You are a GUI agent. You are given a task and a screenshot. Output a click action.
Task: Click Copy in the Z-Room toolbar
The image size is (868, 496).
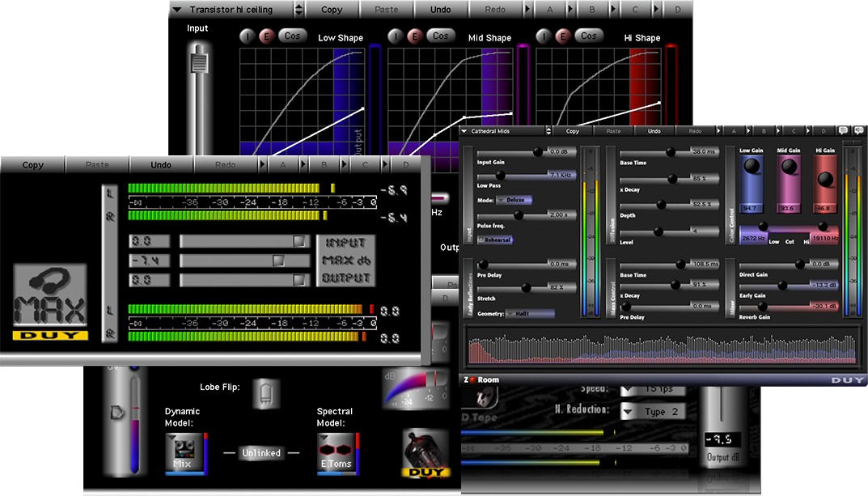click(573, 130)
